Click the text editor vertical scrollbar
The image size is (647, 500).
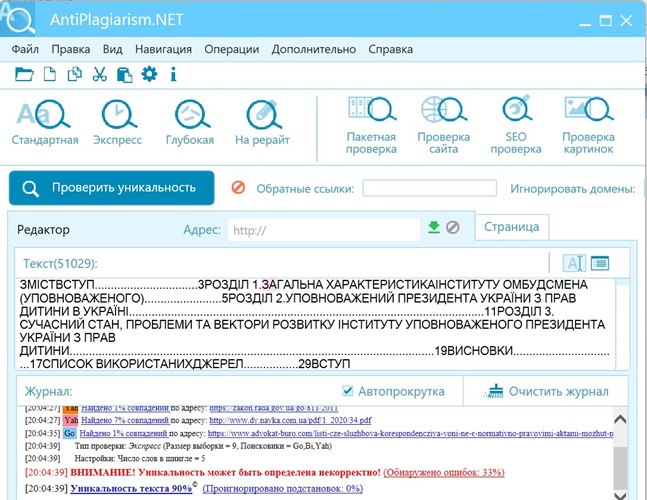(x=622, y=324)
